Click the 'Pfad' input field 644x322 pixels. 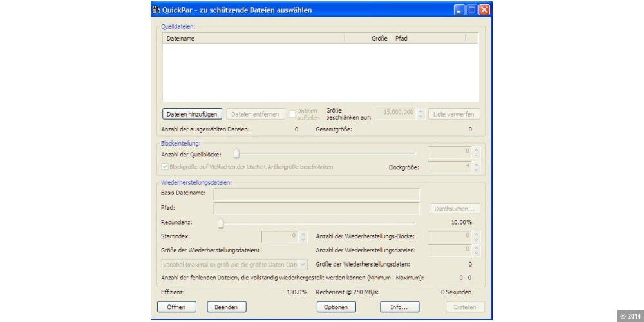coord(317,208)
